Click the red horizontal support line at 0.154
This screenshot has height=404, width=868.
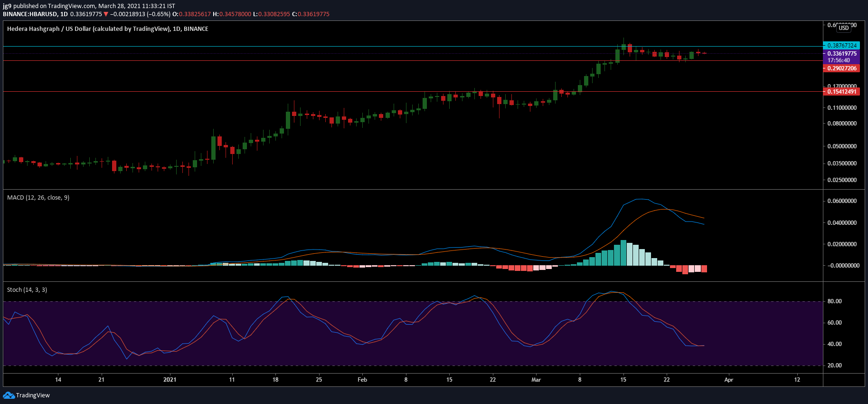[412, 92]
